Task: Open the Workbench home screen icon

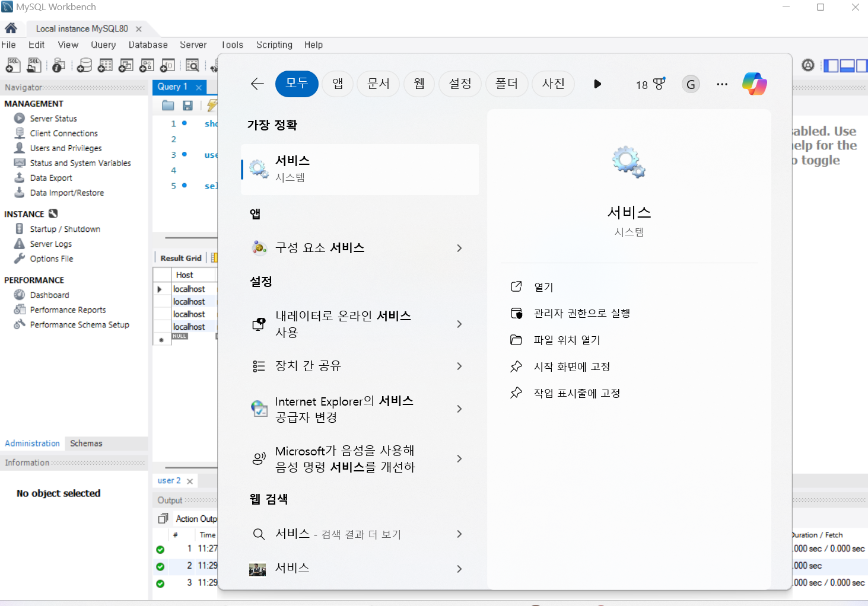Action: 11,28
